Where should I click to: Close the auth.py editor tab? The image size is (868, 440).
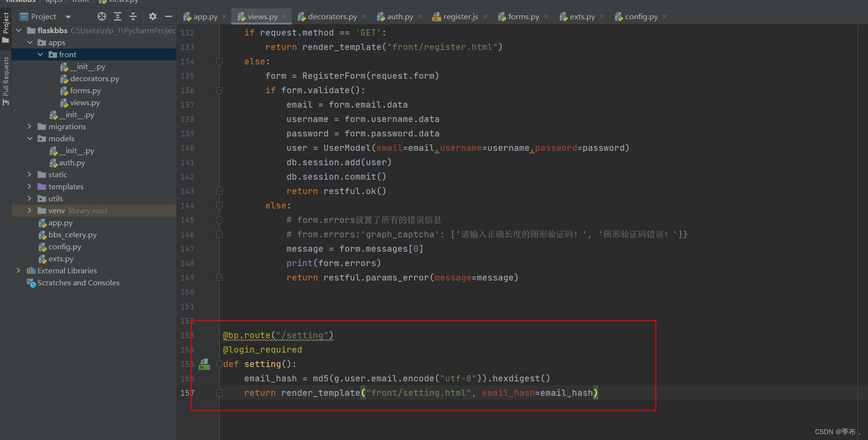[x=421, y=16]
